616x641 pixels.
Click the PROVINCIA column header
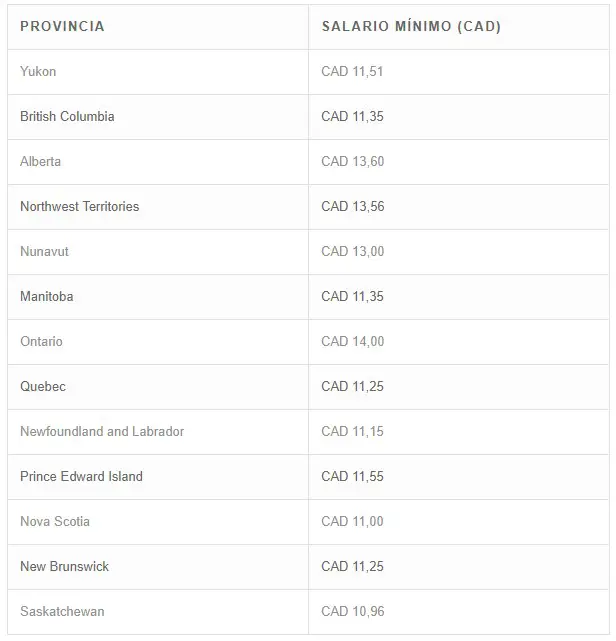pyautogui.click(x=62, y=27)
